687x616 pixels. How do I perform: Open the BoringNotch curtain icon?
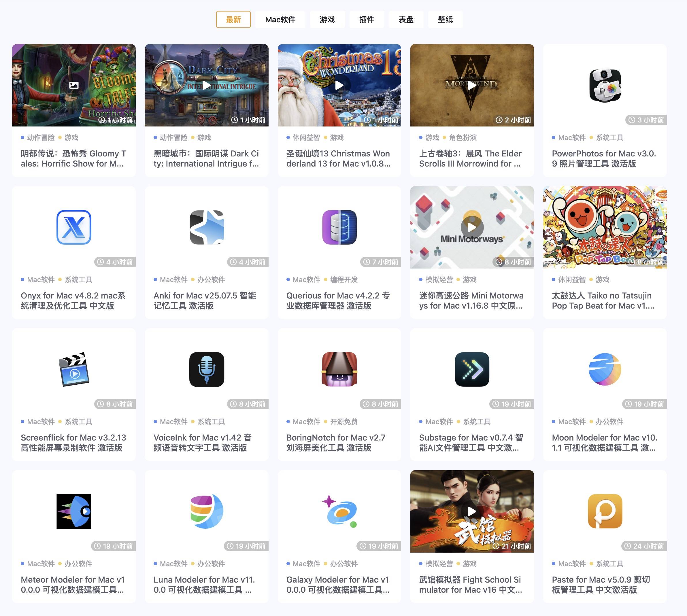[339, 369]
